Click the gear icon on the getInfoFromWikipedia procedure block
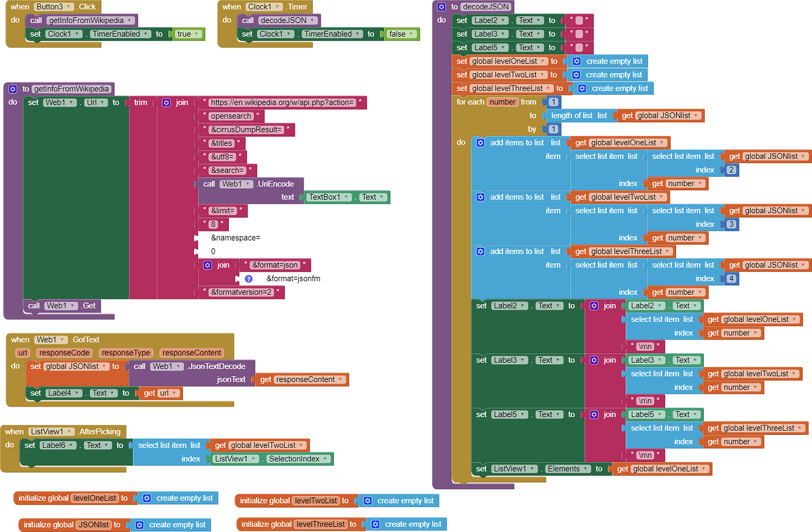Image resolution: width=812 pixels, height=532 pixels. (14, 89)
